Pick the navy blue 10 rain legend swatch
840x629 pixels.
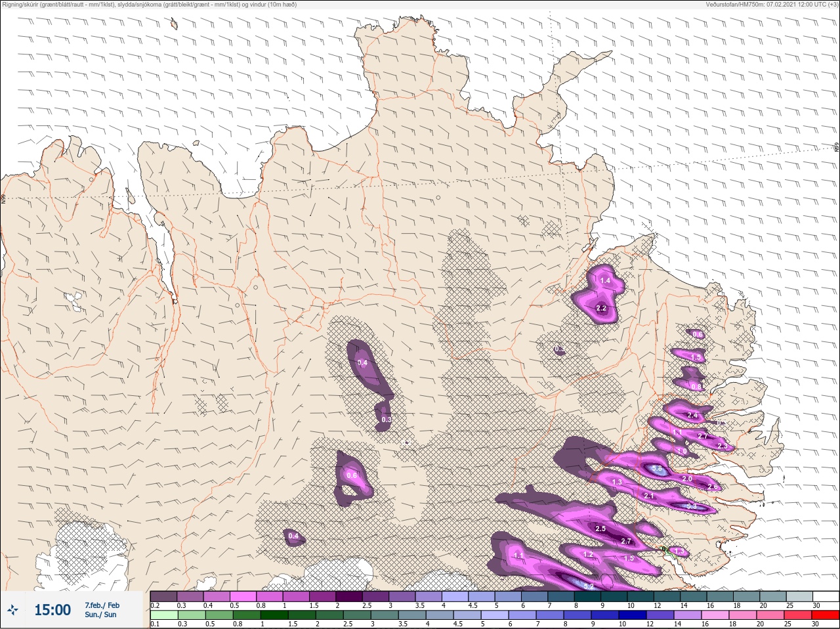633,615
